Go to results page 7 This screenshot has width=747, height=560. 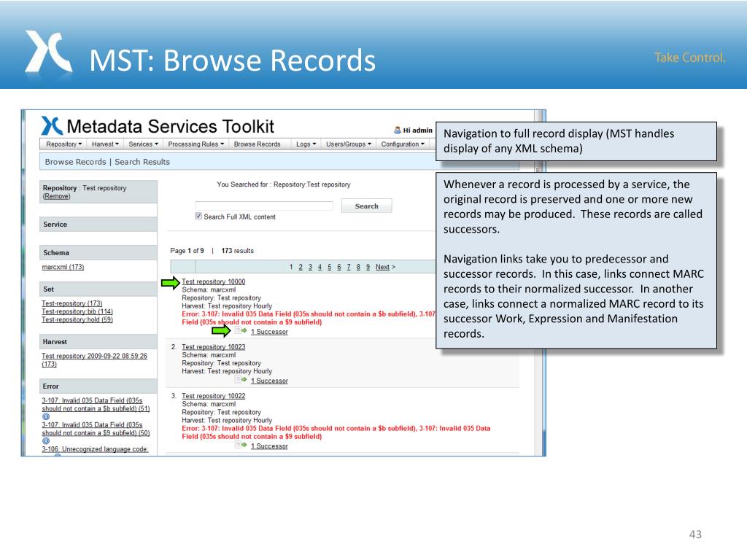pos(349,267)
